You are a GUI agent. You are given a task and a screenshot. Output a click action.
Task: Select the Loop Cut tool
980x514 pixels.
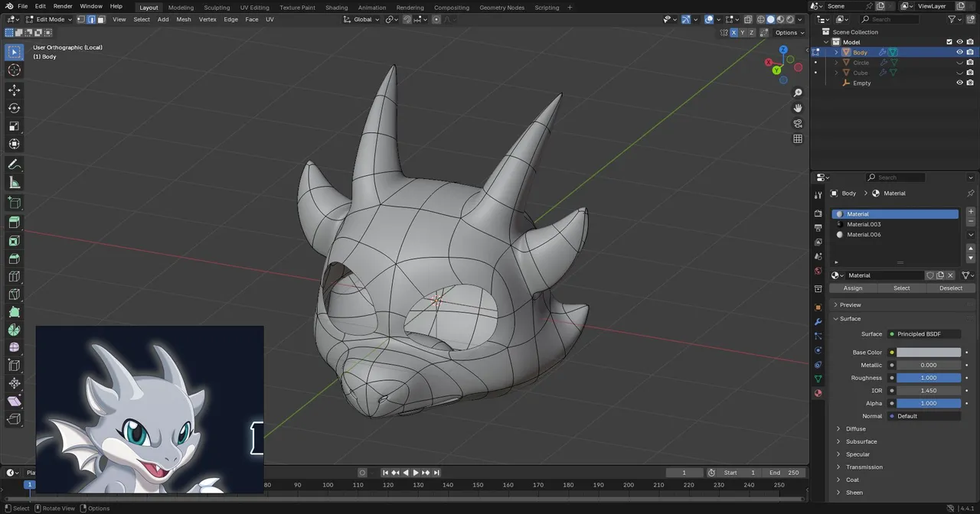point(14,276)
